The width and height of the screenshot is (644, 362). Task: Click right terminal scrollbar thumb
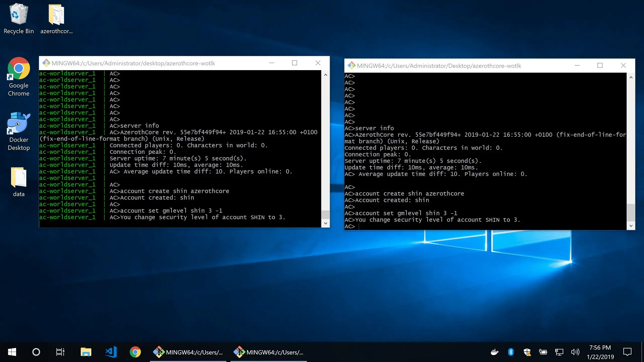631,212
